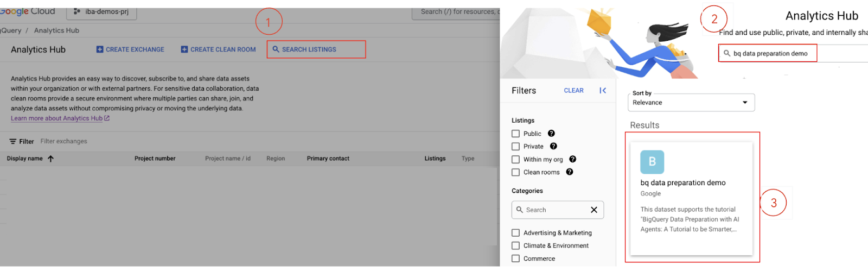Click help icon next to Public
The height and width of the screenshot is (271, 868).
pyautogui.click(x=551, y=134)
